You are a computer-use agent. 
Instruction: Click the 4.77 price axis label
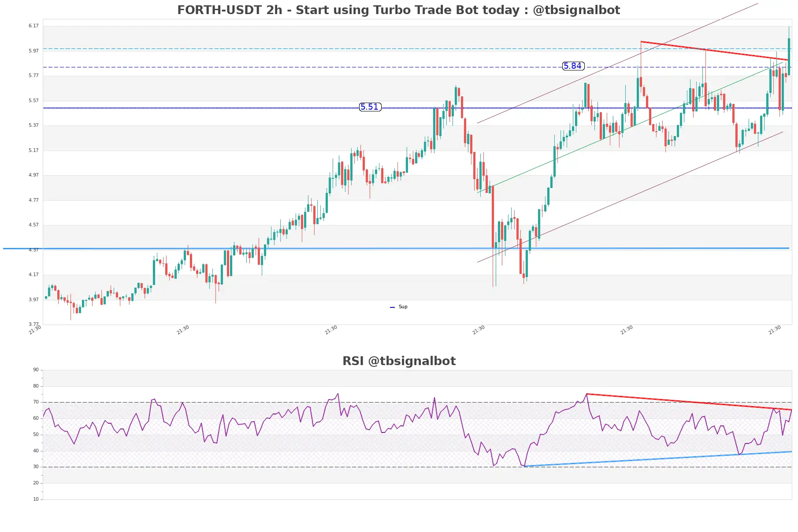[x=33, y=200]
